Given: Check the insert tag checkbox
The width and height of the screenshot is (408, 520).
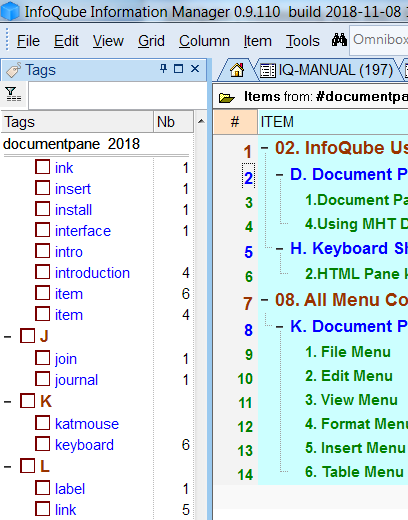Looking at the screenshot, I should pos(42,188).
